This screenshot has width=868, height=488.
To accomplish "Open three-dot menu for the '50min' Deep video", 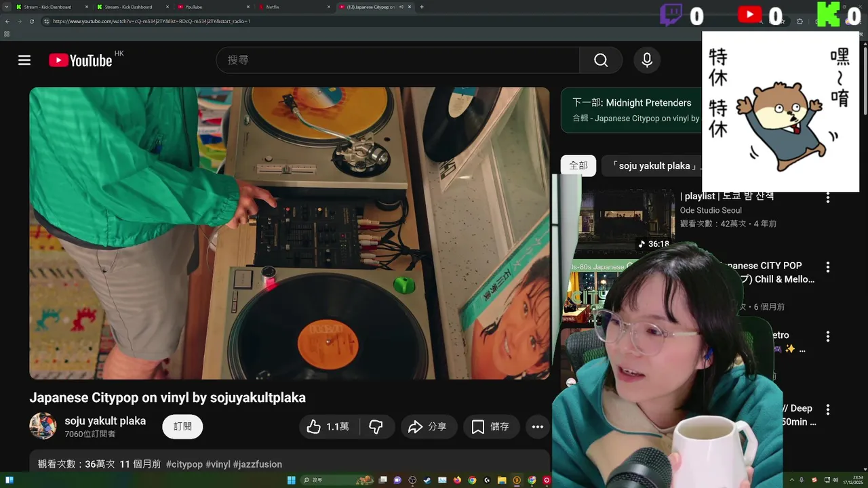I will point(827,410).
